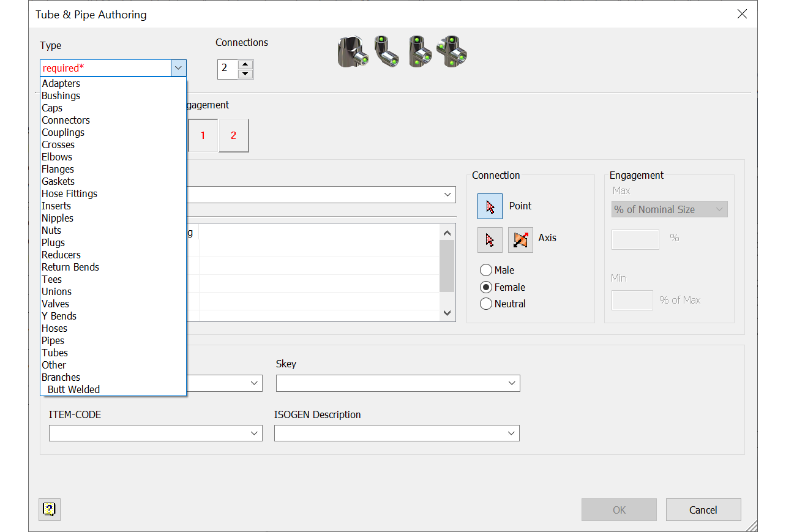This screenshot has width=786, height=532.
Task: Increase Connections count with up arrow
Action: tap(245, 64)
